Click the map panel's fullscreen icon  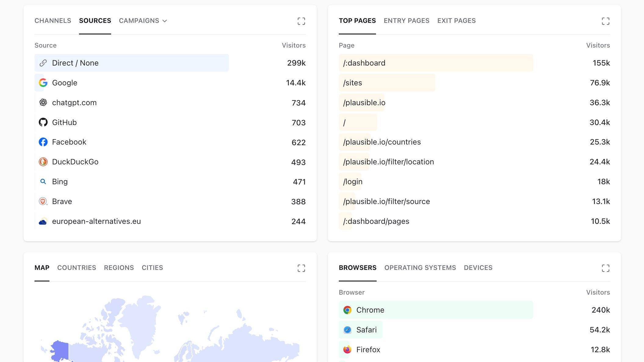pos(301,268)
